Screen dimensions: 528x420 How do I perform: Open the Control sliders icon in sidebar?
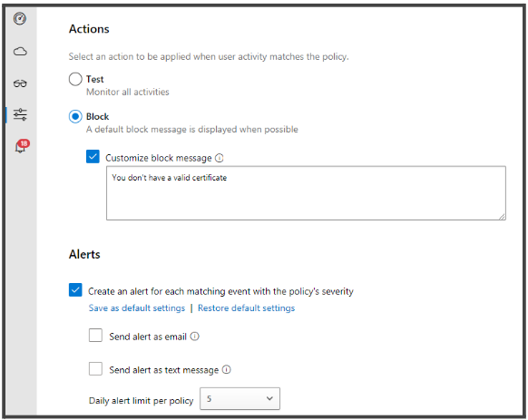[20, 114]
